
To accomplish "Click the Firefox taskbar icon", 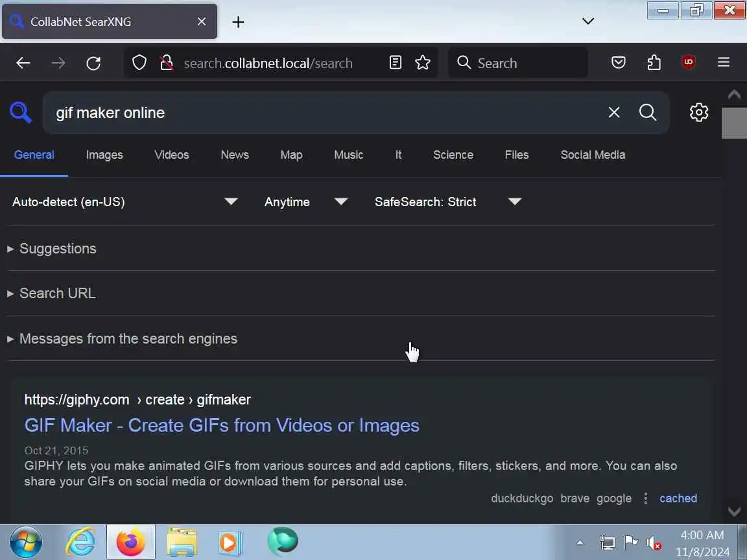I will (x=131, y=542).
